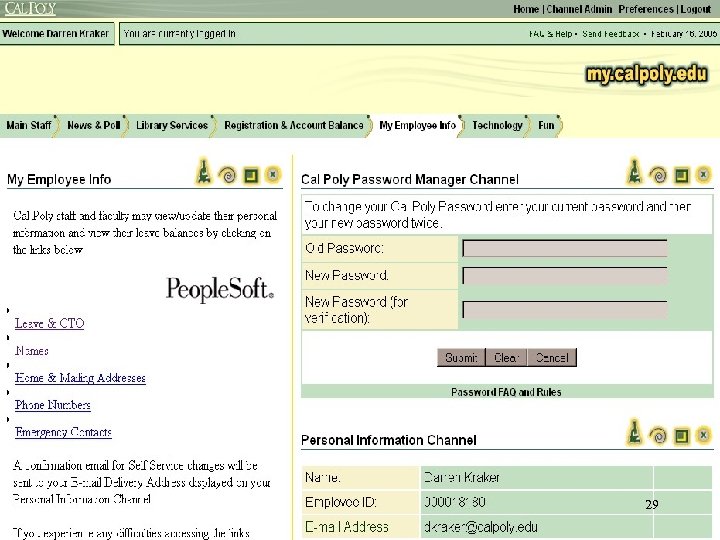
Task: Click the Cal Poly logo
Action: [30, 8]
